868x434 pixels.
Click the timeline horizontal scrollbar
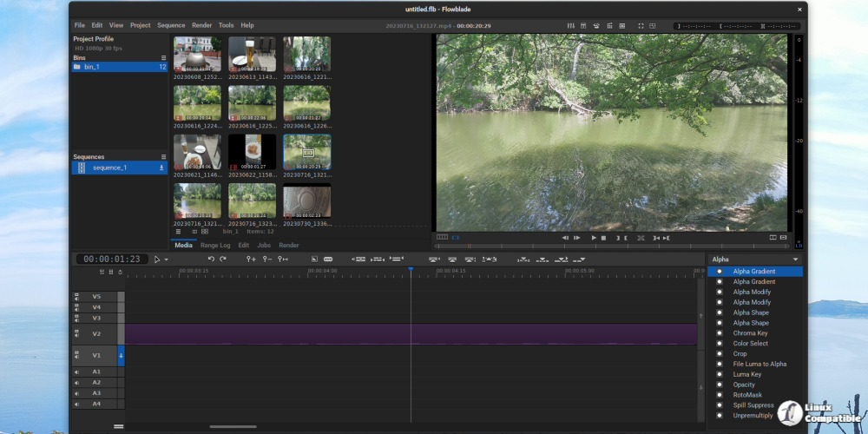[233, 426]
